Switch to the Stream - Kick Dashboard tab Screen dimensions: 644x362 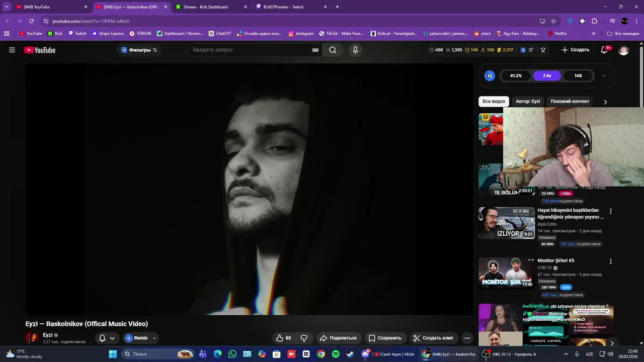click(x=211, y=7)
